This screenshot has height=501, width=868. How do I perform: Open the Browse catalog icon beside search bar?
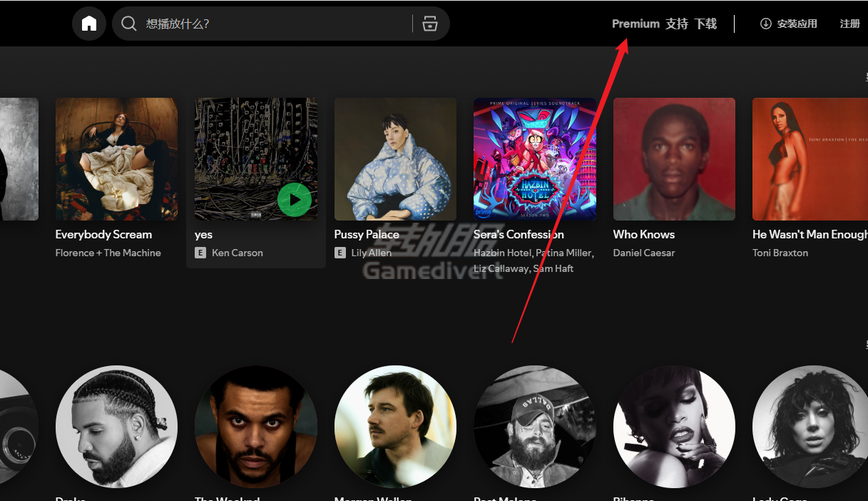click(429, 24)
